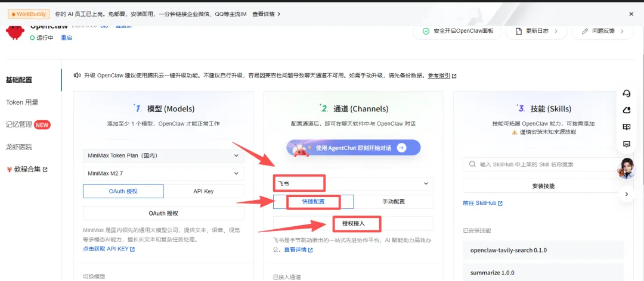Click the lobster icon beside 教程合集

pos(9,169)
